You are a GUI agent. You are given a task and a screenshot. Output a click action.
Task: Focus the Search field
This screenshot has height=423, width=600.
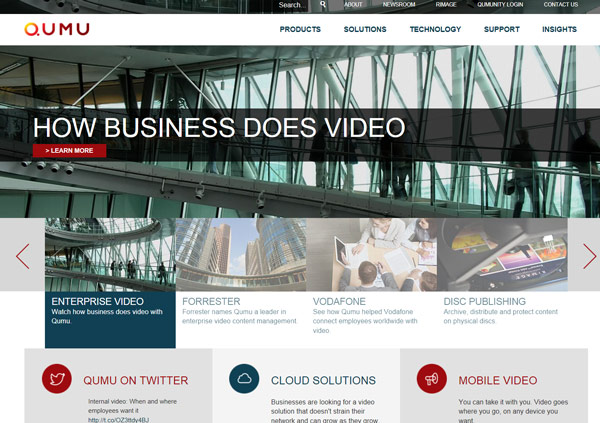coord(292,5)
